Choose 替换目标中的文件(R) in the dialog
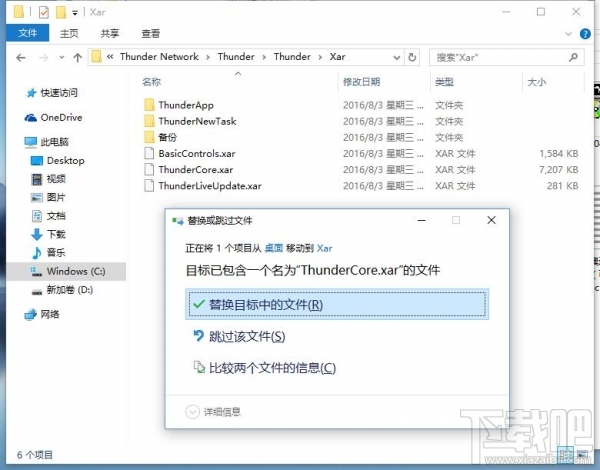The height and width of the screenshot is (470, 600). [x=337, y=304]
